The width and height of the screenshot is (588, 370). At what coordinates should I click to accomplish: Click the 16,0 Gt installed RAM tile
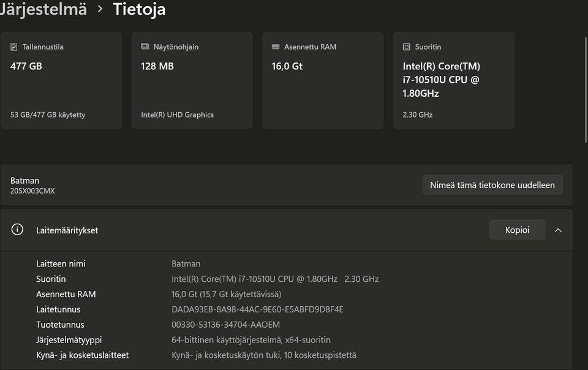tap(323, 81)
